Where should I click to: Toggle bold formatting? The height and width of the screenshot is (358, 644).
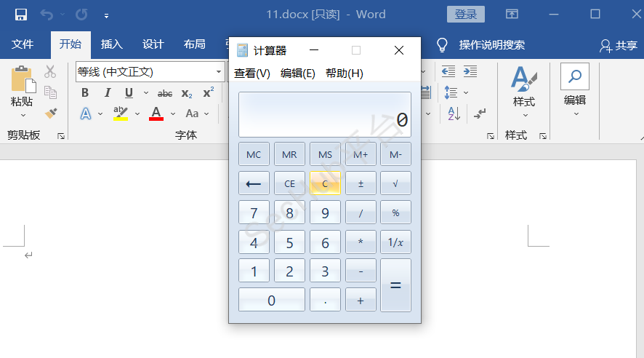(x=85, y=93)
